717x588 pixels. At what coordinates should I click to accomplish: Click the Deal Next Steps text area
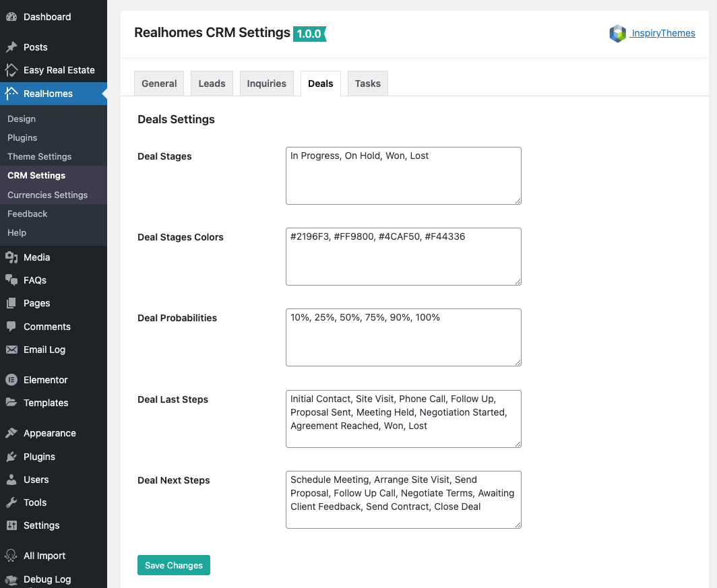pyautogui.click(x=403, y=500)
